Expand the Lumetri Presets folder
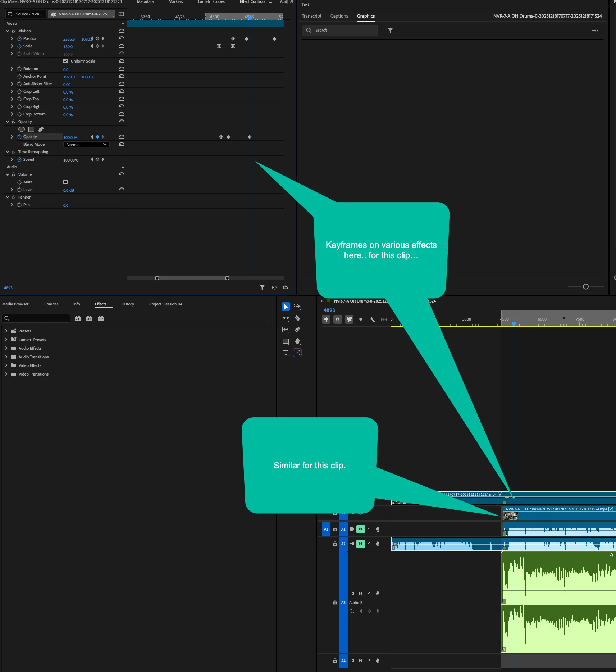Viewport: 616px width, 672px height. point(6,339)
